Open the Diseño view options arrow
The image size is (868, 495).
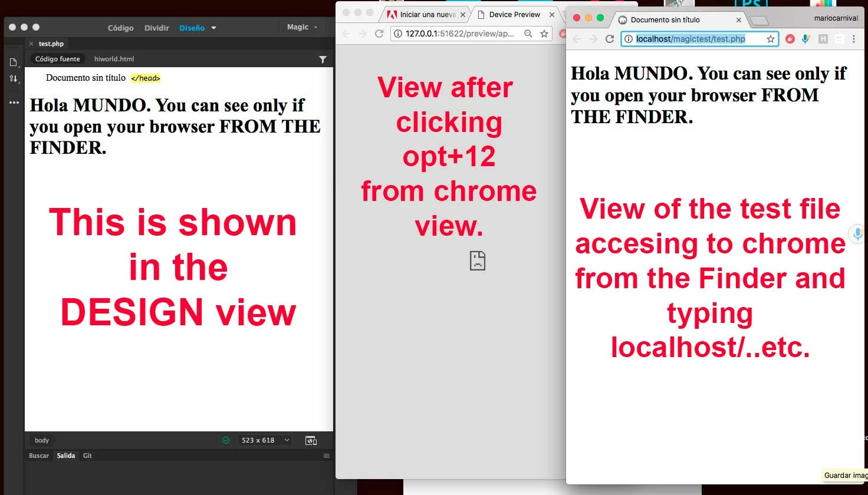point(213,28)
